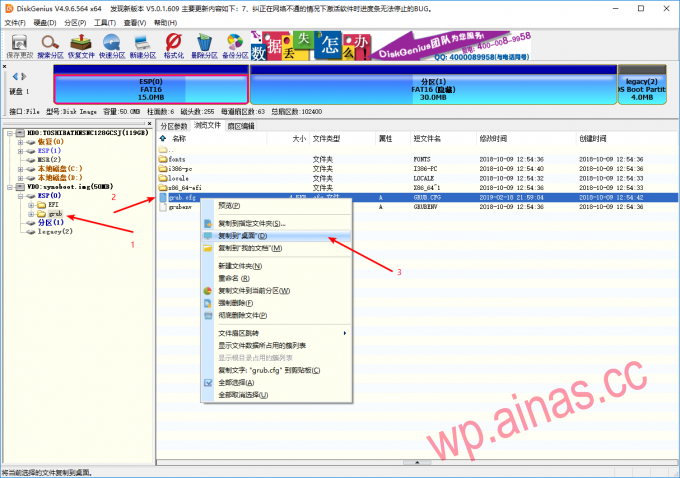Click the Delete Partition trash icon
The image size is (680, 478).
(204, 46)
